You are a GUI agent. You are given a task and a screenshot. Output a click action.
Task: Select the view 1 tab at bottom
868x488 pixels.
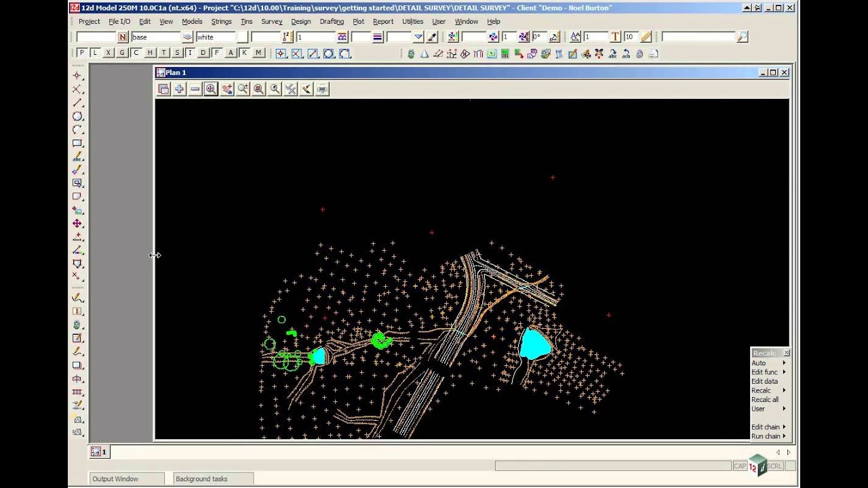pos(99,451)
